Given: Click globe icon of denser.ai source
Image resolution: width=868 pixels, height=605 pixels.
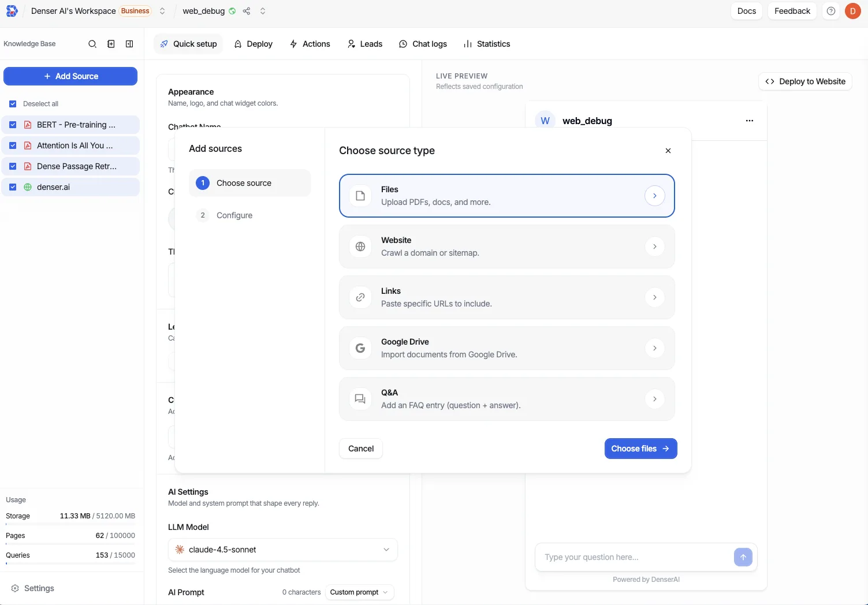Looking at the screenshot, I should (x=28, y=187).
